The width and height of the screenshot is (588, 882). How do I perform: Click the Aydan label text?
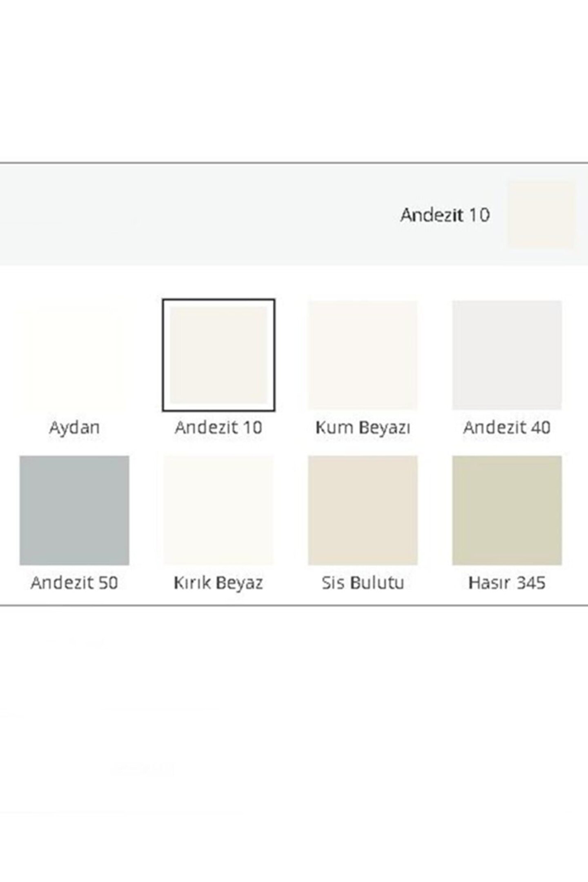coord(74,428)
